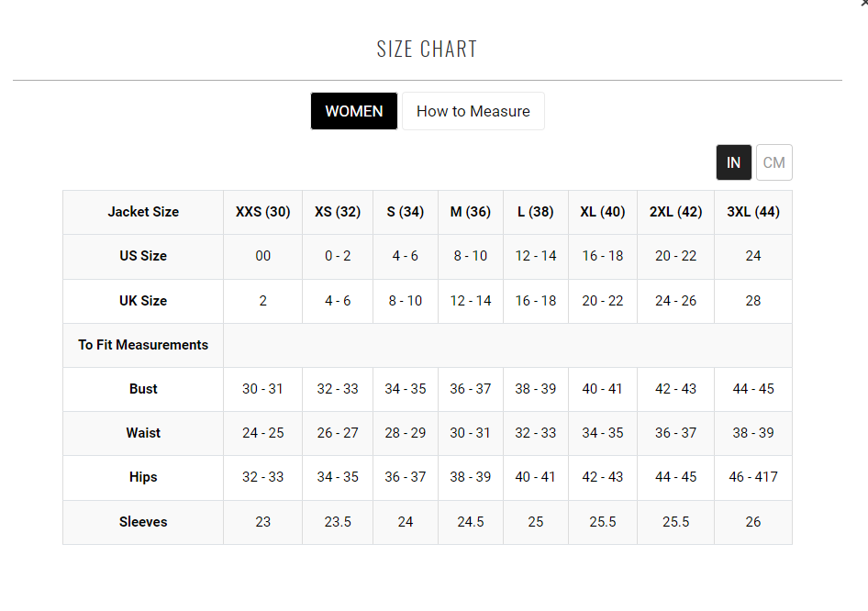Click the XL (40) column header
Image resolution: width=868 pixels, height=611 pixels.
tap(602, 212)
